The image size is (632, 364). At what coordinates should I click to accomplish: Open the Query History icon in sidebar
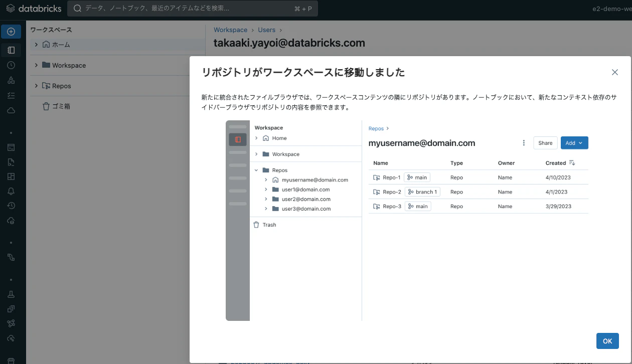point(11,206)
